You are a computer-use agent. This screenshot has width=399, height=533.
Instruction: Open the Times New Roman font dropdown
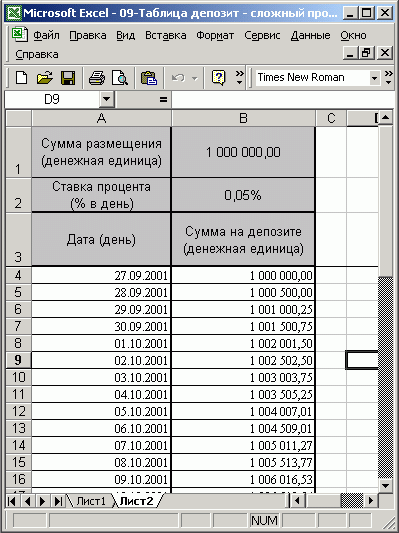point(374,78)
